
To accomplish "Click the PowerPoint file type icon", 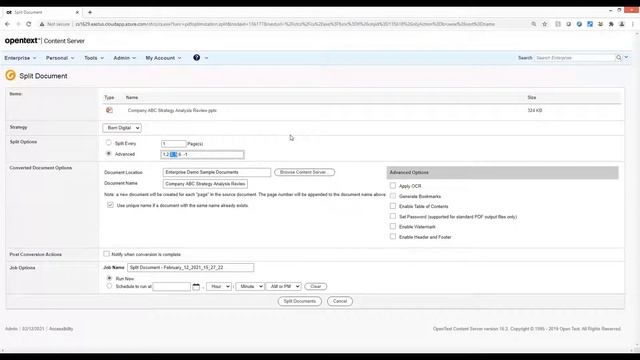I will 109,110.
